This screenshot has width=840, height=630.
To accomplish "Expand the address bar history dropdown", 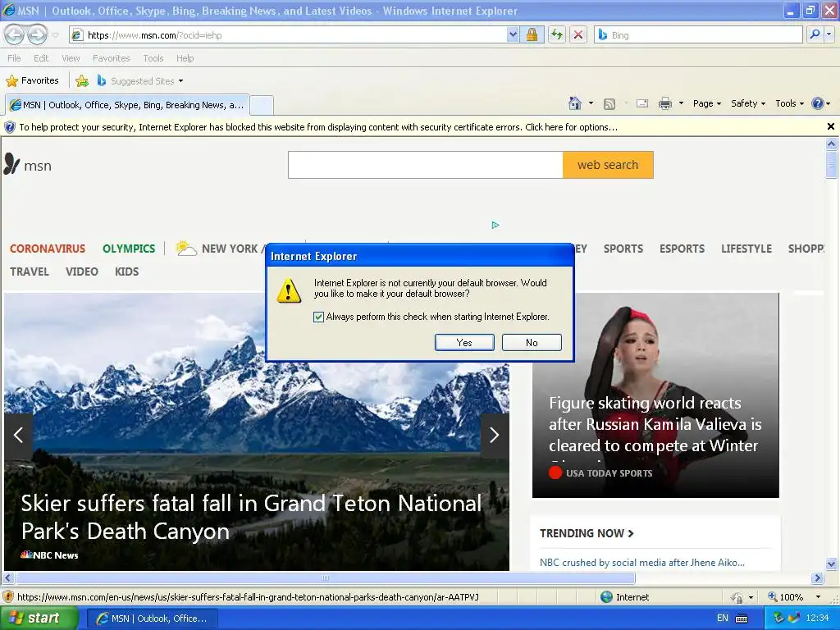I will click(513, 35).
